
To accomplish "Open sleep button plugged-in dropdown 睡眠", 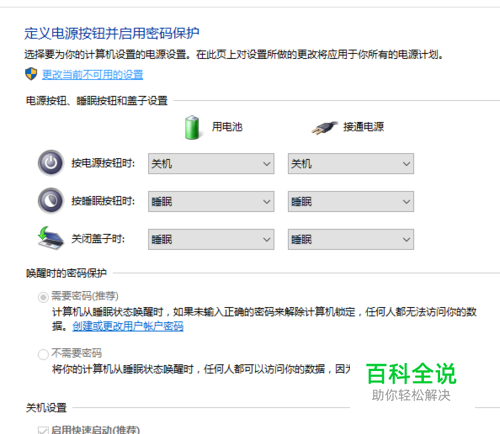I will 351,201.
